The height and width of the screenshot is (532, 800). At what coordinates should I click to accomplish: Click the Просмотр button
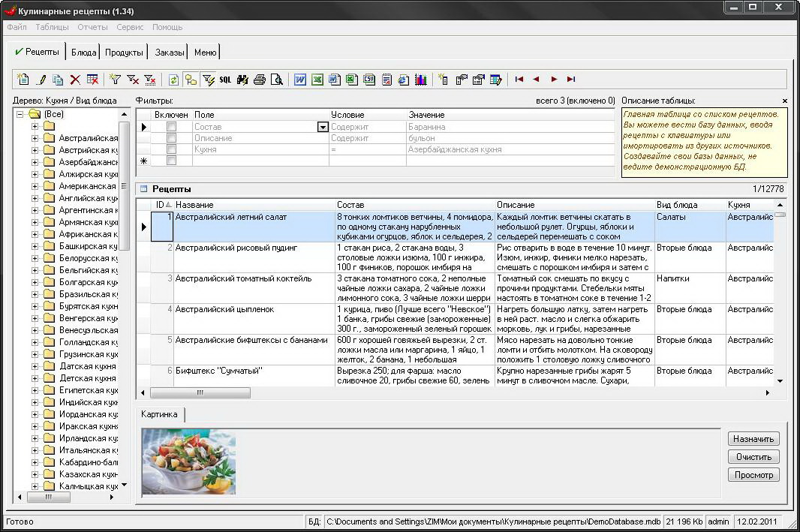[x=753, y=475]
